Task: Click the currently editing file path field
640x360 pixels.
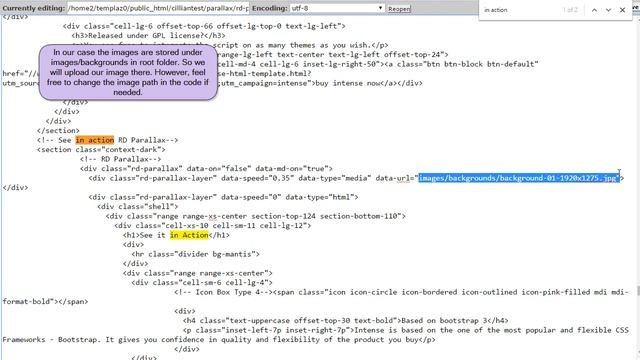Action: click(158, 8)
